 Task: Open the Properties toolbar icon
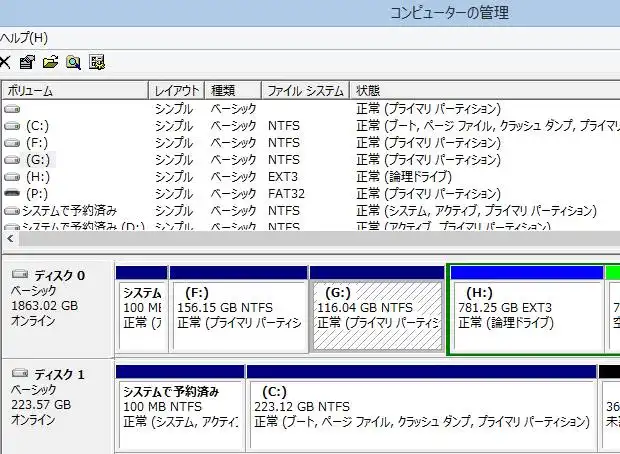[x=27, y=62]
